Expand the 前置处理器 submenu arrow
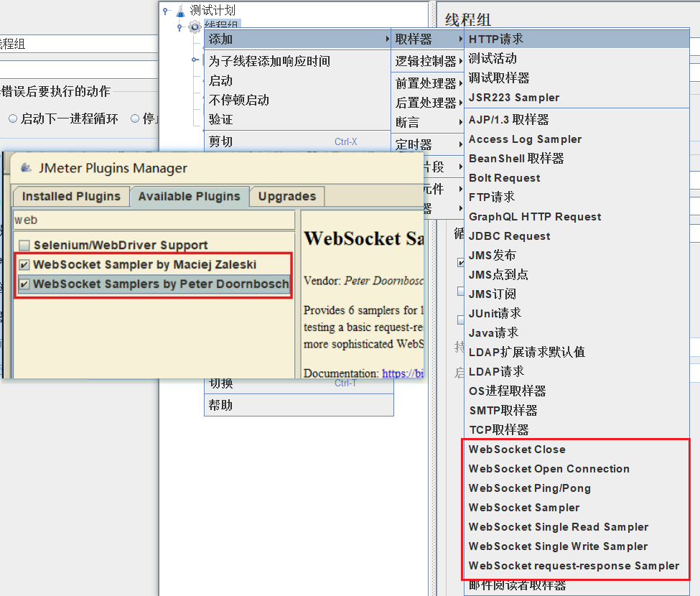700x596 pixels. 459,84
